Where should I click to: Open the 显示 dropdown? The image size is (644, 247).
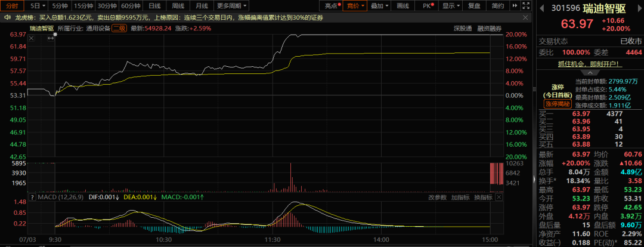(451, 6)
